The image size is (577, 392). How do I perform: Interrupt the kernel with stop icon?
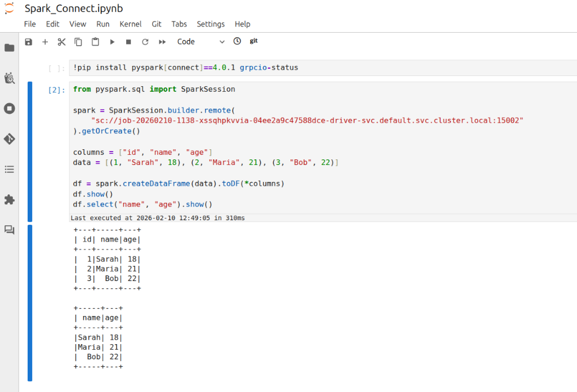pyautogui.click(x=128, y=42)
